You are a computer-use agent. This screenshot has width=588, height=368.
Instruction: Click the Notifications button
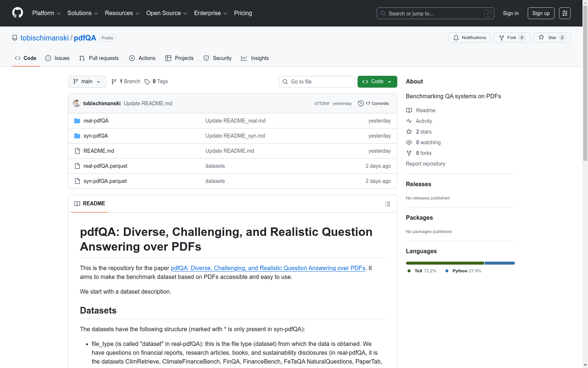pos(470,38)
